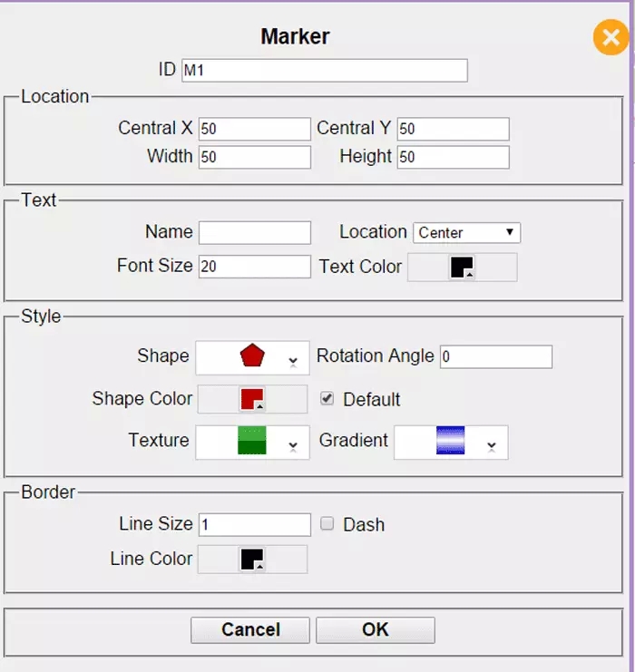Click the Rotation Angle input field
The width and height of the screenshot is (635, 672).
coord(496,356)
